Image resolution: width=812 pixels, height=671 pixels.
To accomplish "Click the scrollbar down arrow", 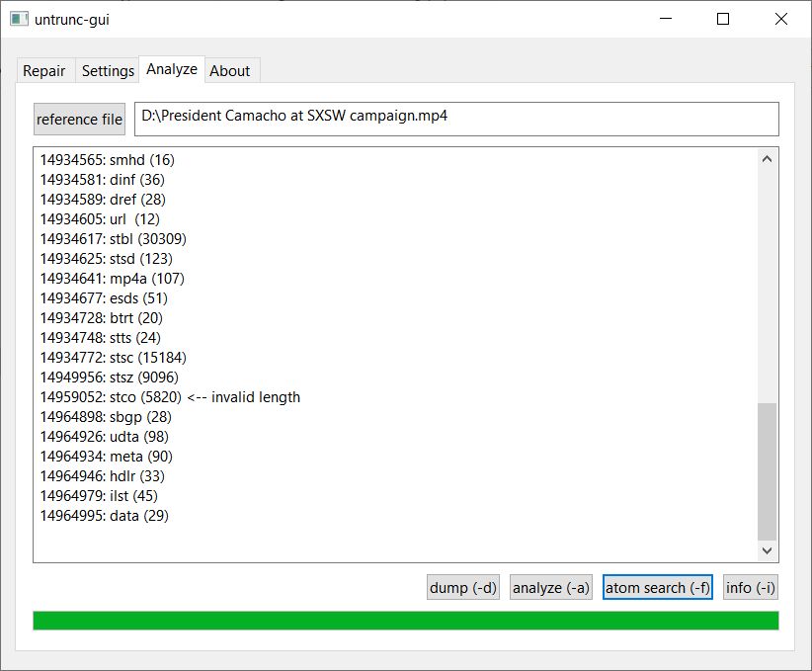I will pyautogui.click(x=768, y=550).
